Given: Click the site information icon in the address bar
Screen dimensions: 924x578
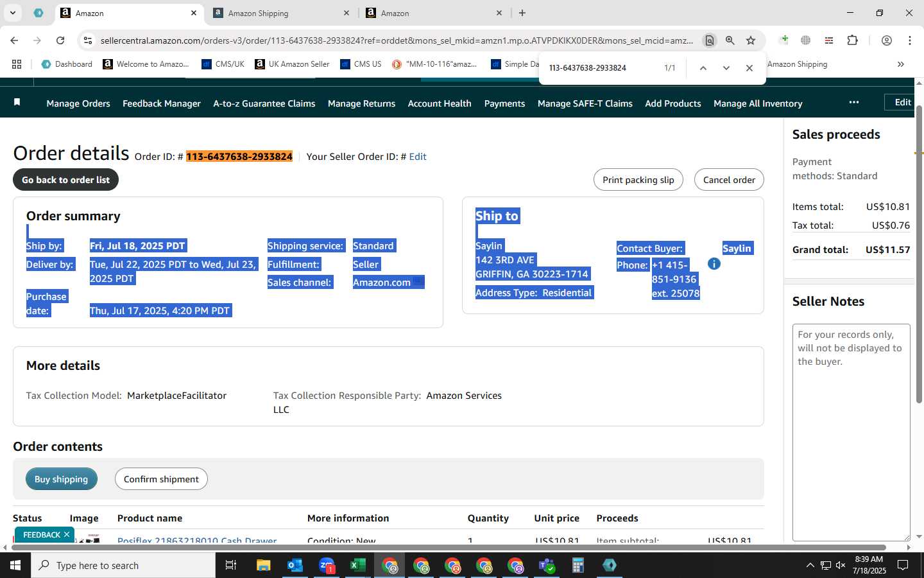Looking at the screenshot, I should click(88, 40).
